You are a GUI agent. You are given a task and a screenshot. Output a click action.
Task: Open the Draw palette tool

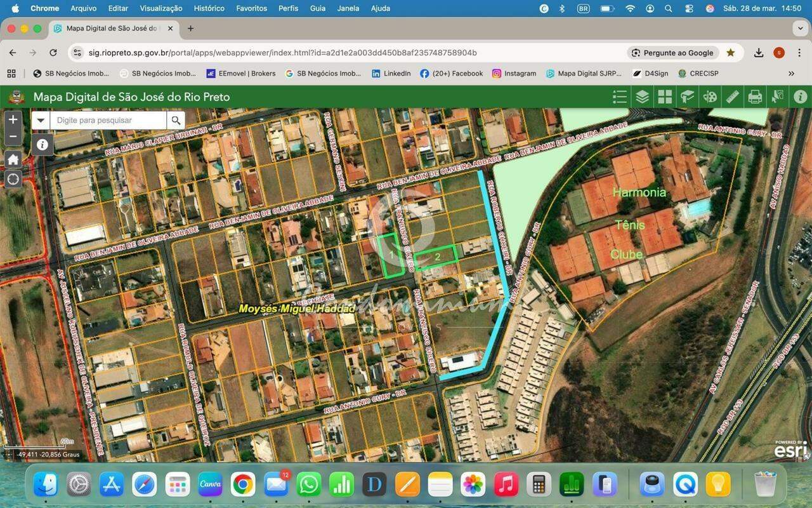point(710,97)
